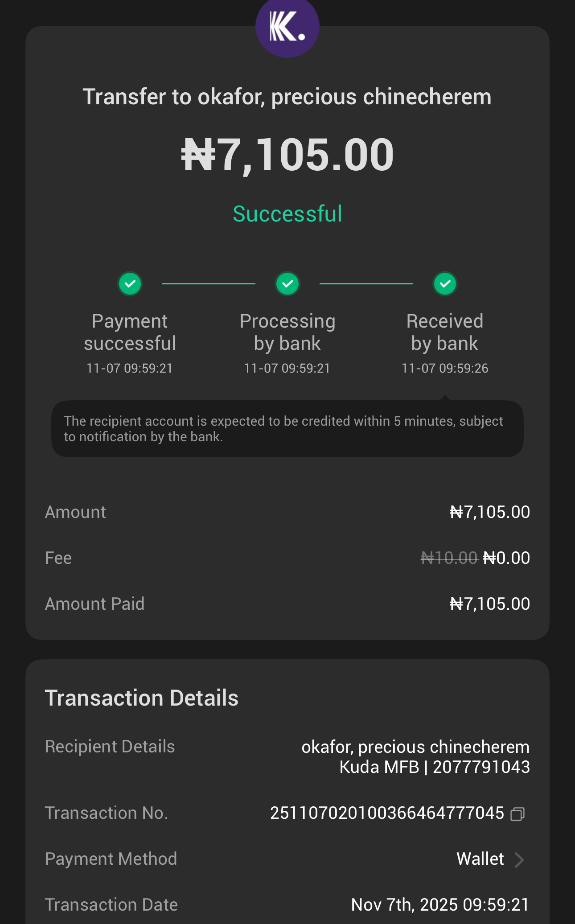Click the Payment successful checkmark icon
This screenshot has width=575, height=924.
click(x=130, y=283)
